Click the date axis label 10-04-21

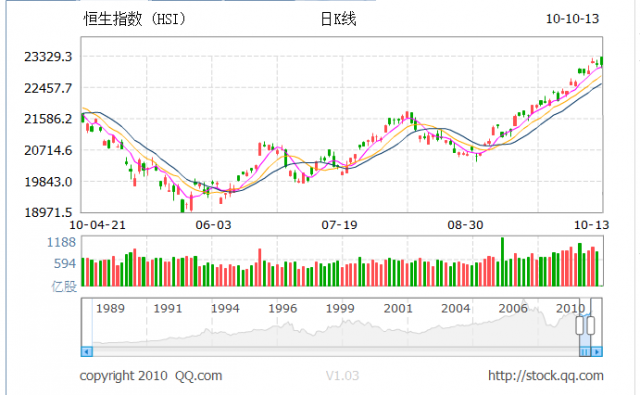pyautogui.click(x=98, y=225)
